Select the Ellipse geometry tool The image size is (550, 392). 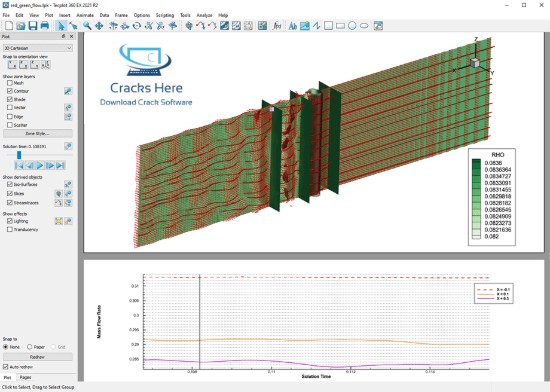[364, 26]
